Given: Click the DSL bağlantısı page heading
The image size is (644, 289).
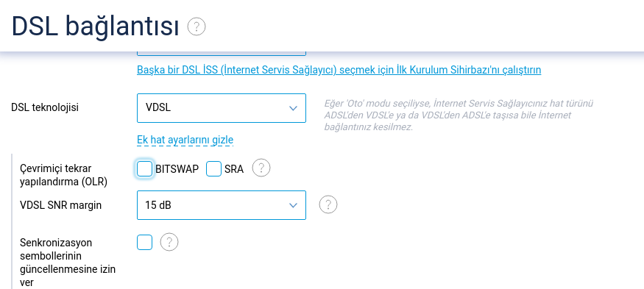Looking at the screenshot, I should [95, 27].
